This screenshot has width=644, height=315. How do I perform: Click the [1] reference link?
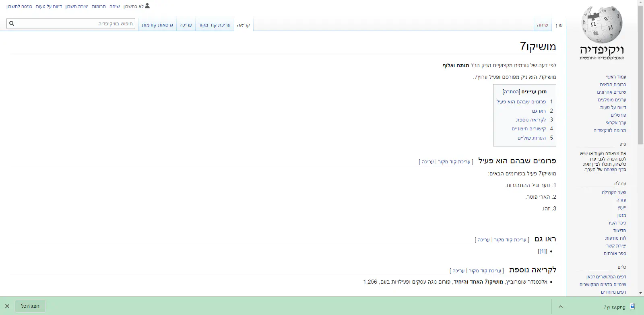pos(542,251)
